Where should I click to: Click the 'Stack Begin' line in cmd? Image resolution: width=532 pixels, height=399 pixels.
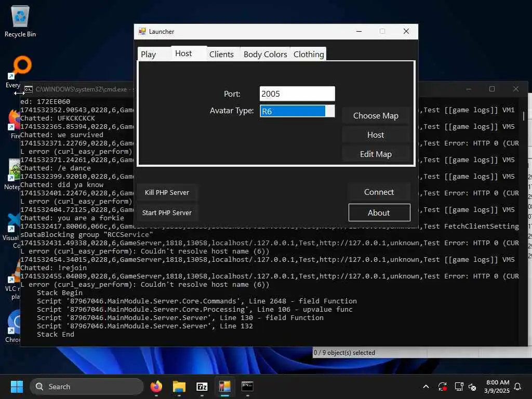(x=59, y=293)
